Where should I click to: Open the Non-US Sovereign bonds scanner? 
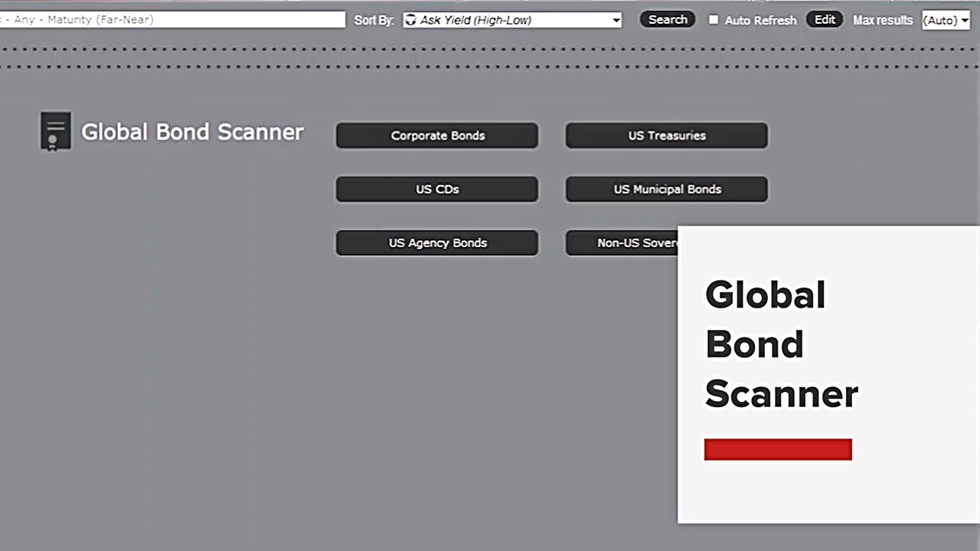tap(622, 243)
